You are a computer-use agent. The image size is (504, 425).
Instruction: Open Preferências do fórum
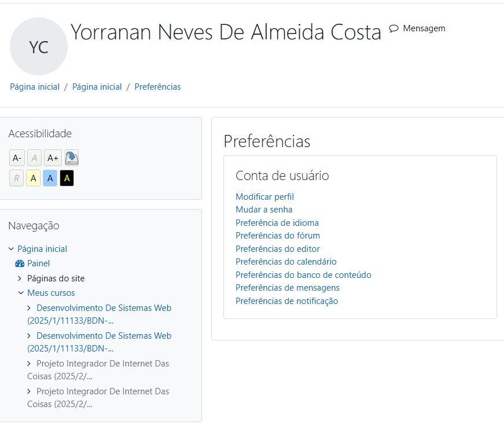click(278, 236)
